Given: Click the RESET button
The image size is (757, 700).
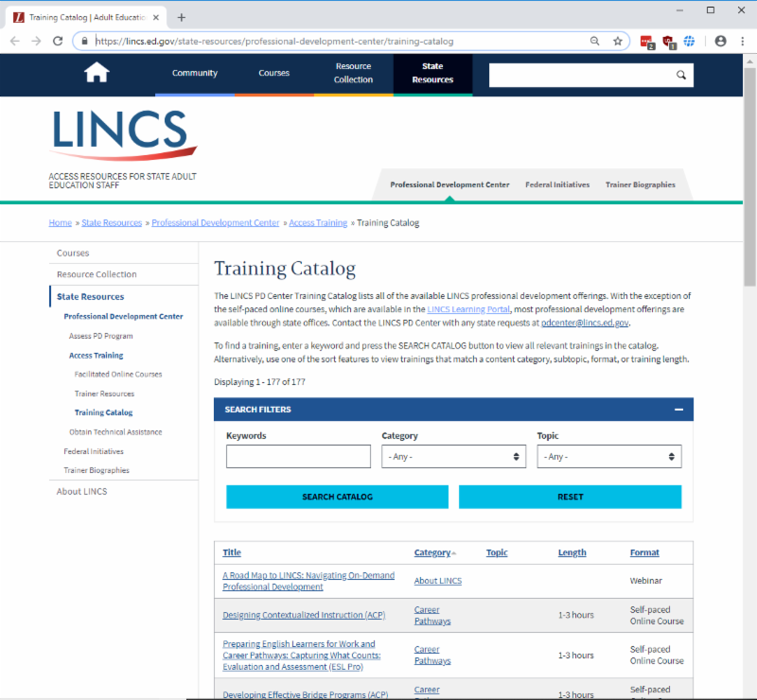Looking at the screenshot, I should 570,496.
